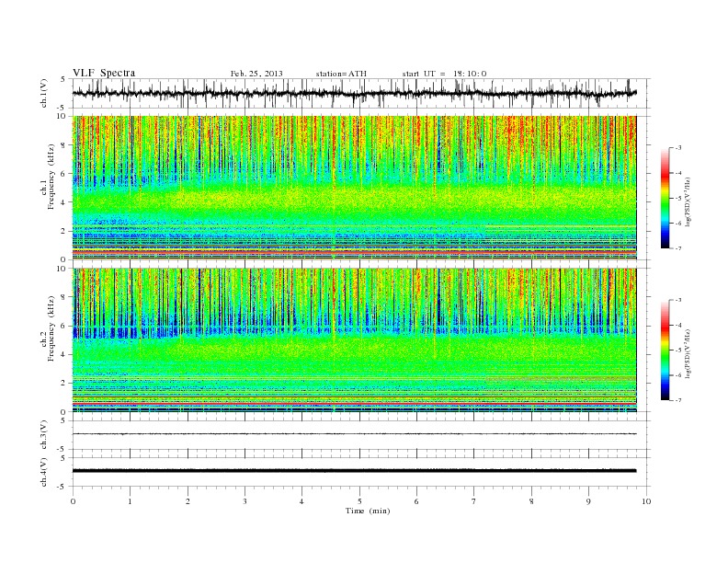
Task: Click tick label "8" on the Time axis
Action: (x=531, y=501)
